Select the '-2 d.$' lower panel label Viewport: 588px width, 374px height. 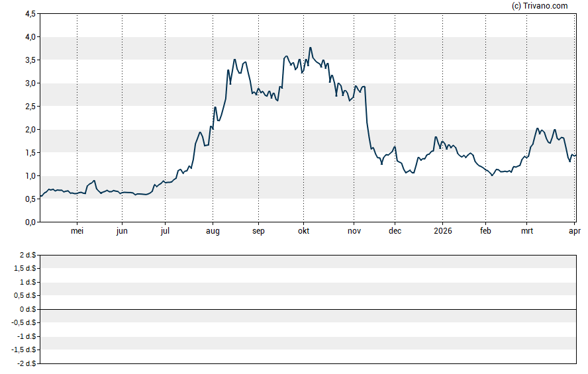[x=26, y=363]
